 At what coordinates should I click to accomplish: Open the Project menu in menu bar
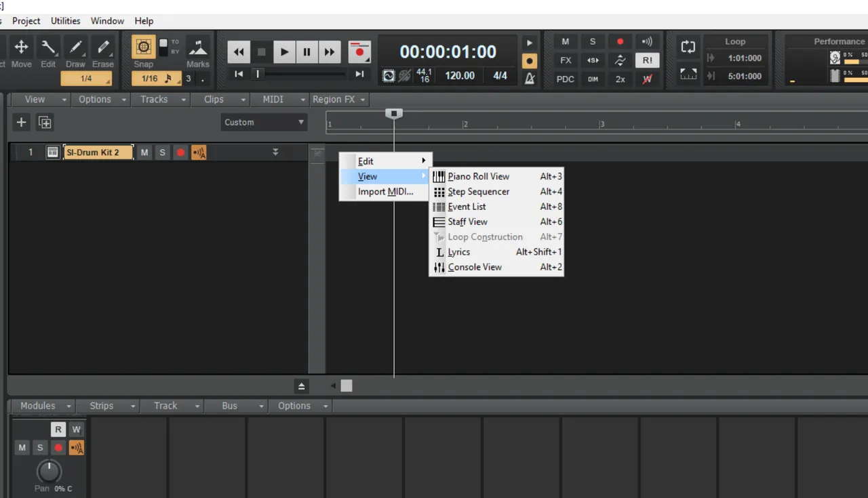[26, 21]
